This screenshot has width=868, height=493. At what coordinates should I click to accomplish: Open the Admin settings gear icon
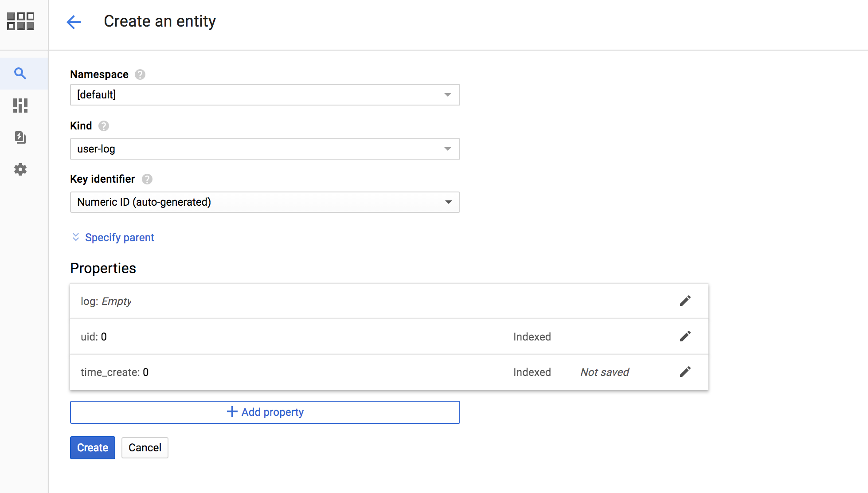click(x=20, y=169)
